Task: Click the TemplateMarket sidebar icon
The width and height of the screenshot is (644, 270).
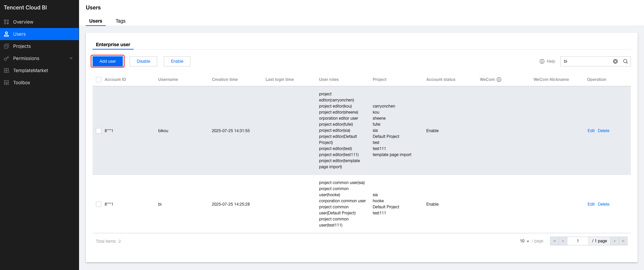Action: [x=6, y=70]
